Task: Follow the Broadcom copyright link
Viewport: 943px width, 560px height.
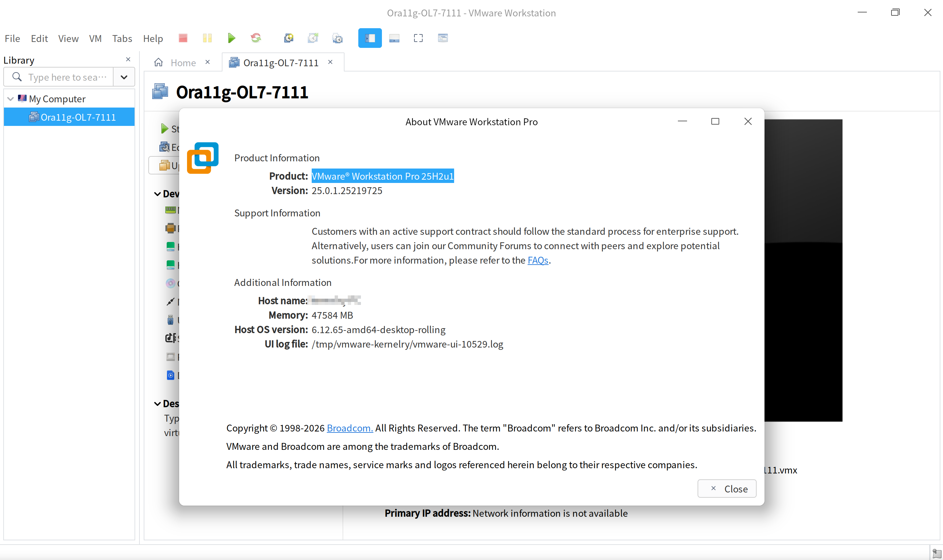Action: point(350,428)
